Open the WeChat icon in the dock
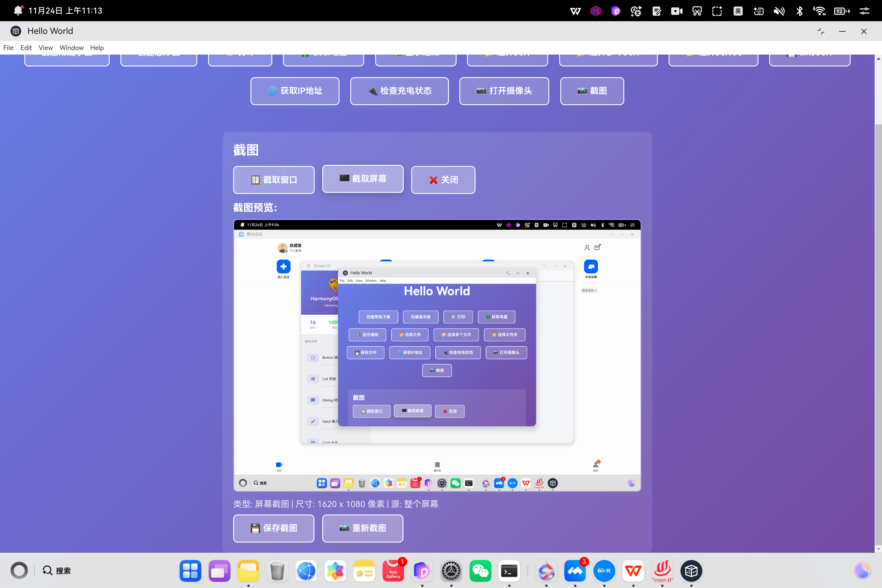This screenshot has width=882, height=588. tap(480, 571)
